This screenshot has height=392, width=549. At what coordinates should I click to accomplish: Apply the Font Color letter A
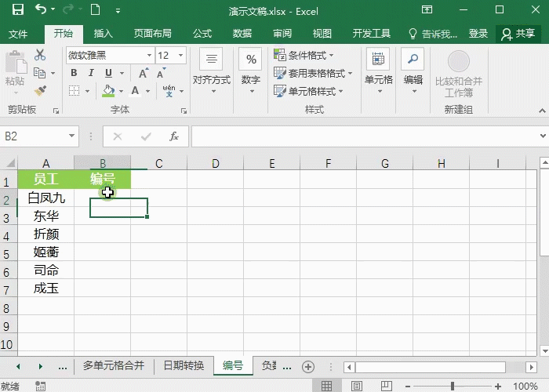click(x=136, y=91)
